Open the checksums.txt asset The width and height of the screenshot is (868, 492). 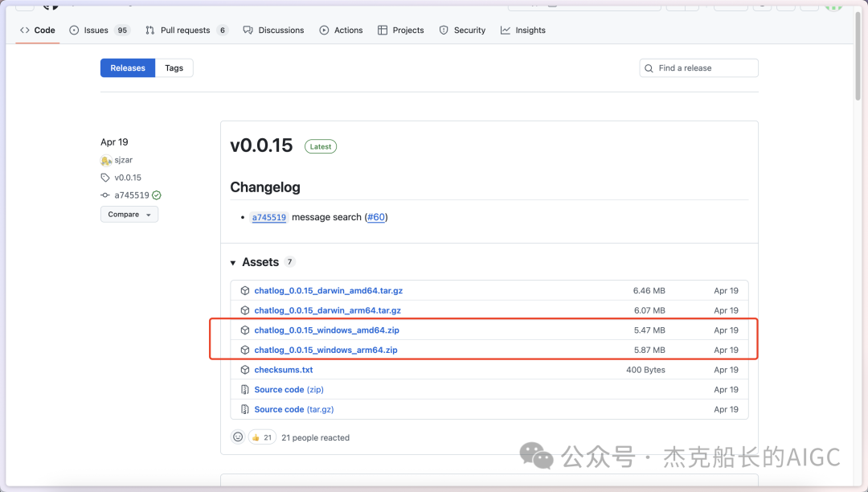pyautogui.click(x=284, y=371)
